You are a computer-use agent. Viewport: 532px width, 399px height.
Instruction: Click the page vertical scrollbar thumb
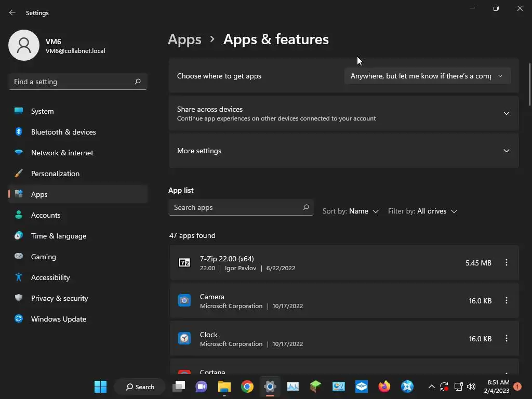[x=529, y=85]
